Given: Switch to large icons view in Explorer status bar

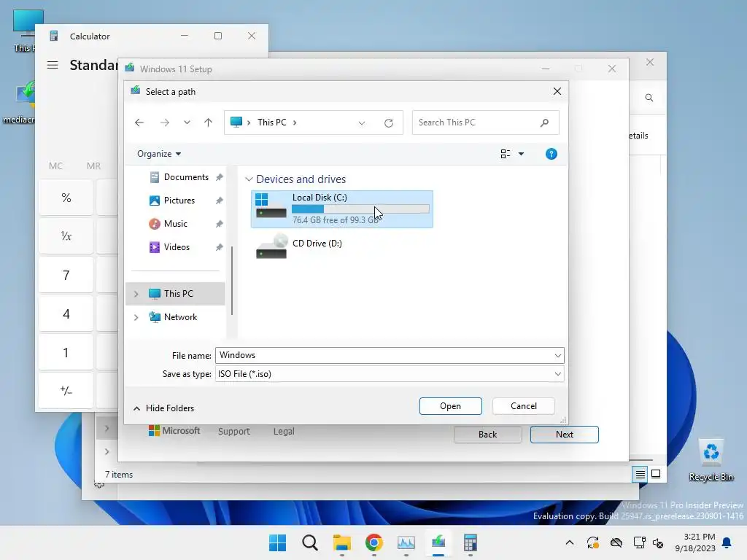Looking at the screenshot, I should tap(656, 474).
